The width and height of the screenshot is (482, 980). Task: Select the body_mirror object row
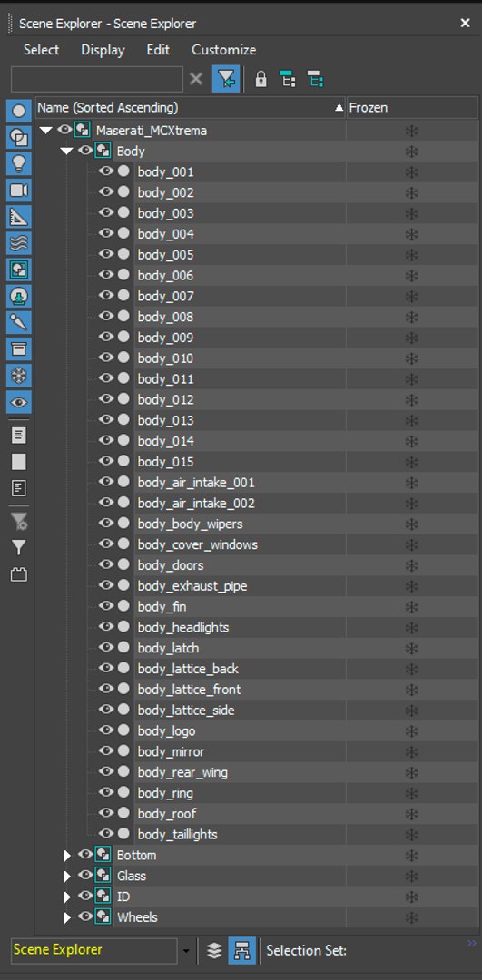[171, 751]
